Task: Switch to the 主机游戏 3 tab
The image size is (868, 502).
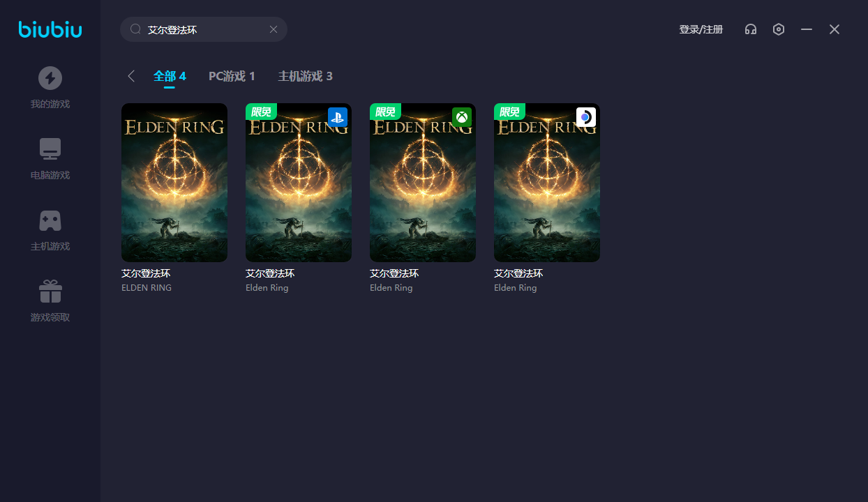Action: point(305,76)
